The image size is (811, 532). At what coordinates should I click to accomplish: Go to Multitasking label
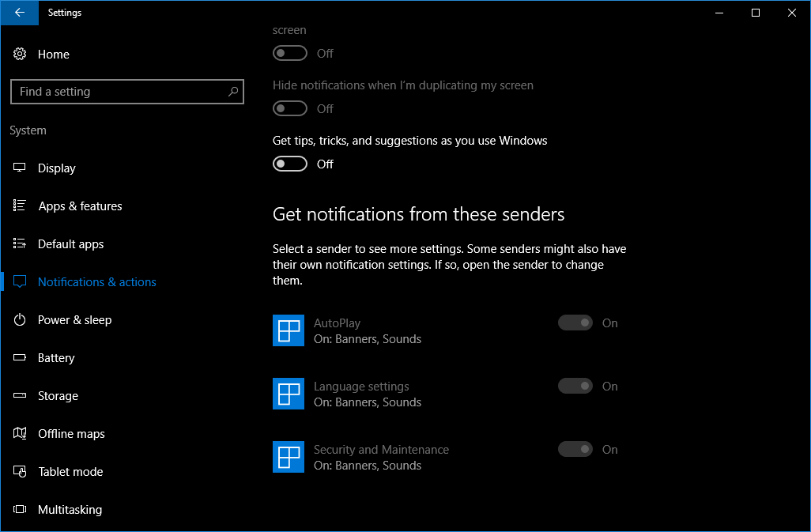point(70,510)
